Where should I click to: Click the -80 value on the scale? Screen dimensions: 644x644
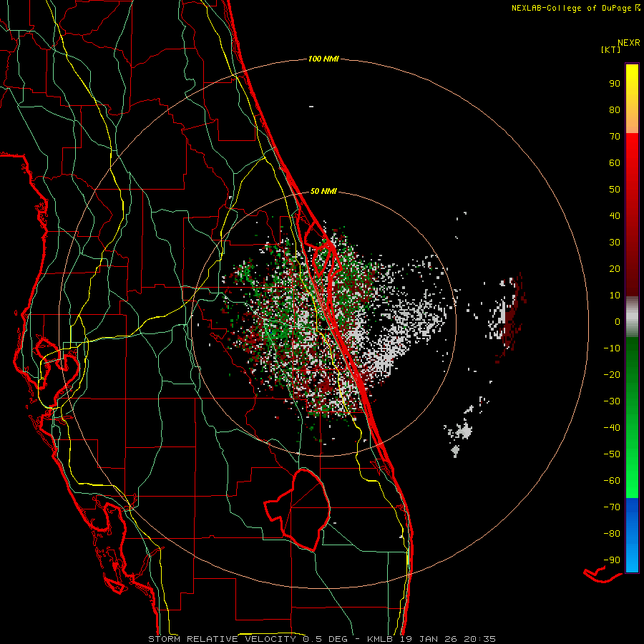612,534
